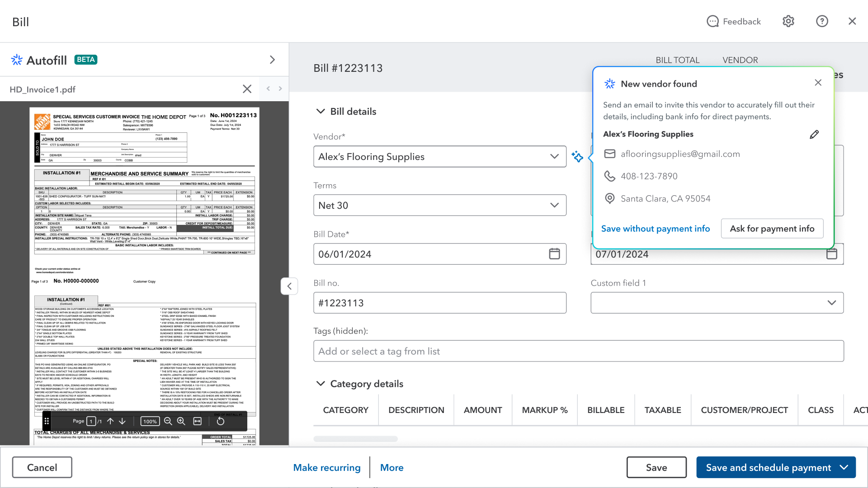Click the AMOUNT column header
Image resolution: width=868 pixels, height=488 pixels.
[483, 410]
